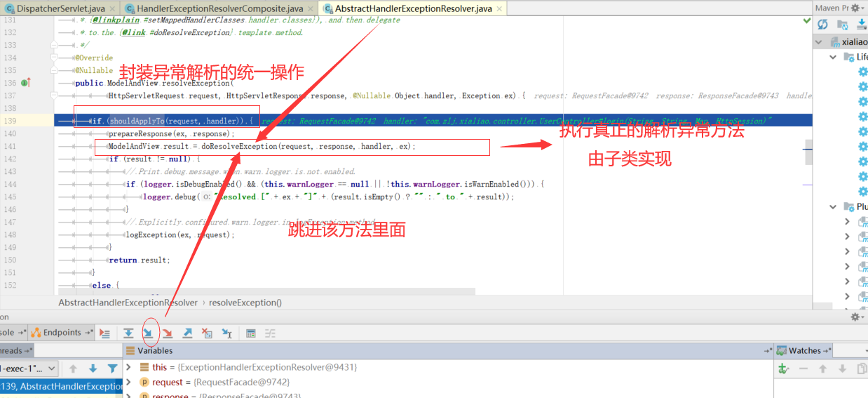Click Maven Download Sources icon
Screen dimensions: 868x398
(861, 25)
